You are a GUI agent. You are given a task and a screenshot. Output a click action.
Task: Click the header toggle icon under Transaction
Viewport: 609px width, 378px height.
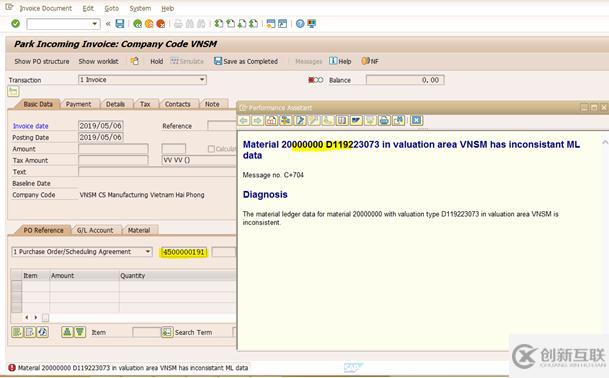tap(13, 92)
